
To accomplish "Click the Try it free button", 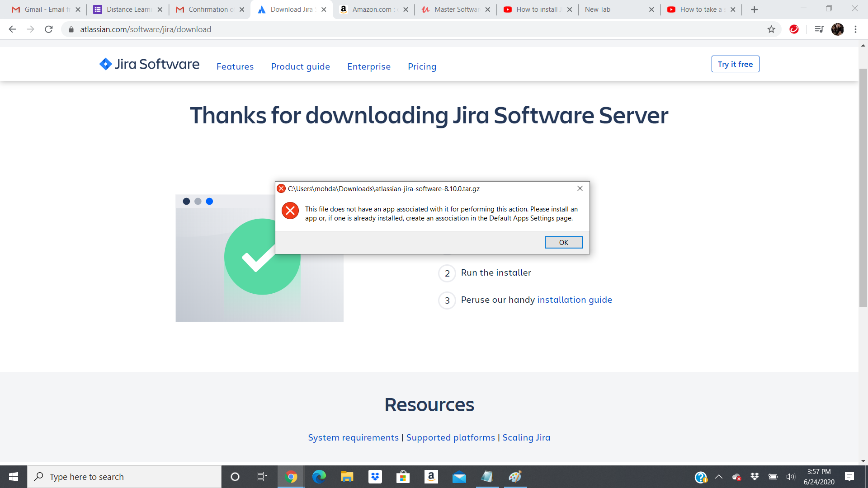I will [x=735, y=64].
